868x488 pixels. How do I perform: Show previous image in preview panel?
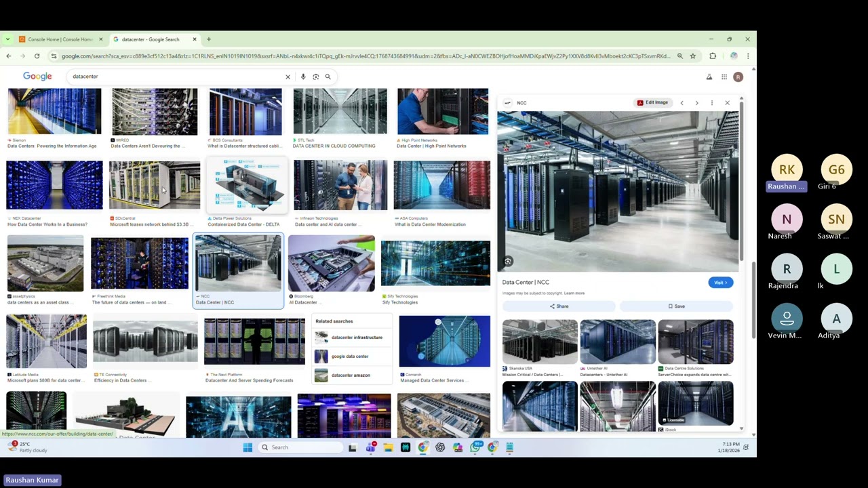[x=682, y=103]
